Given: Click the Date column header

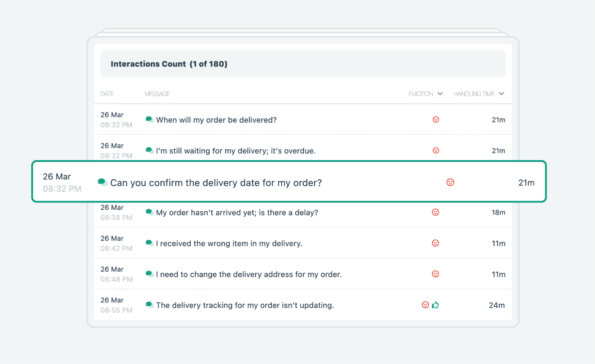Looking at the screenshot, I should 107,94.
